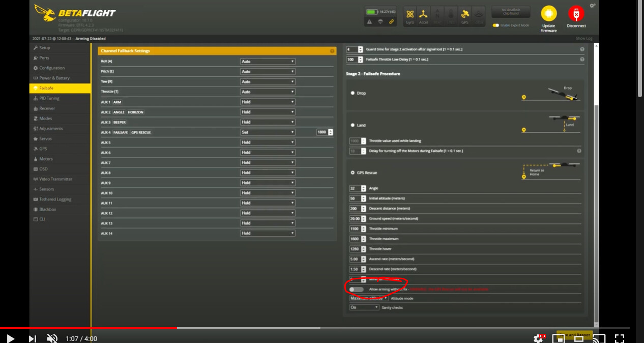Enter fullscreen video mode
This screenshot has height=343, width=644.
pos(619,338)
